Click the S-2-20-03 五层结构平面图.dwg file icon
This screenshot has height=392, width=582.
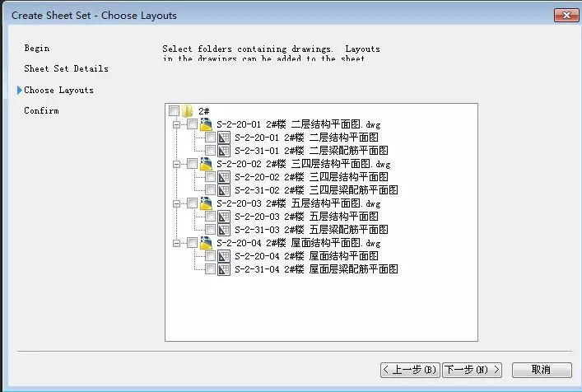[x=206, y=203]
